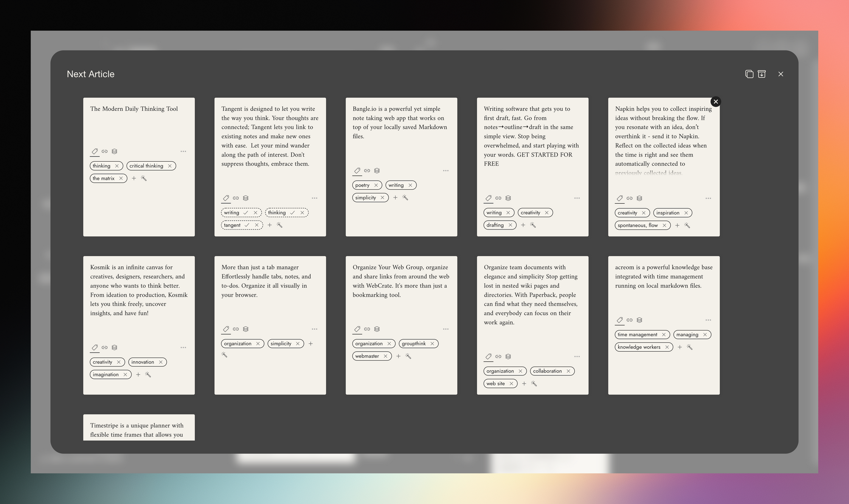Click the link icon on the Writing software card
Screen dimensions: 849x504
(x=498, y=198)
